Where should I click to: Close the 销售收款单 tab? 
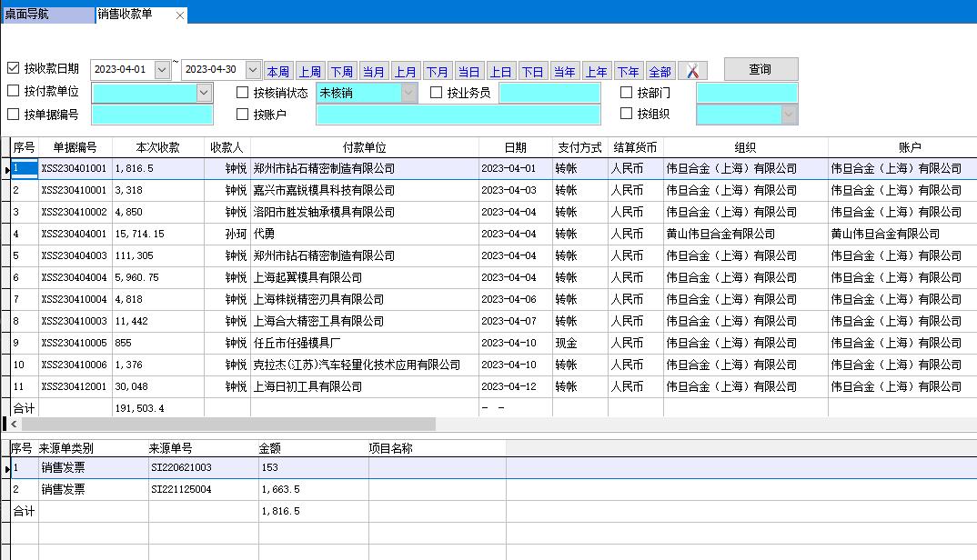point(178,15)
